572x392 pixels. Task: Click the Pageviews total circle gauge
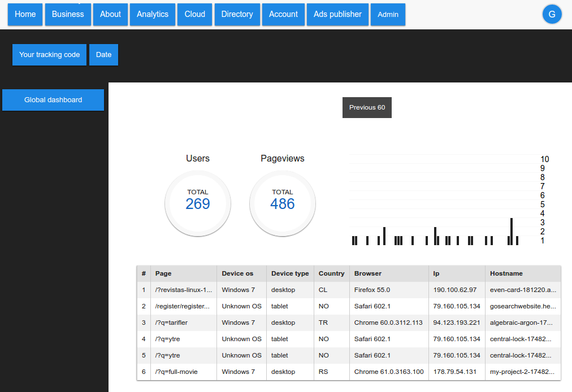coord(283,203)
